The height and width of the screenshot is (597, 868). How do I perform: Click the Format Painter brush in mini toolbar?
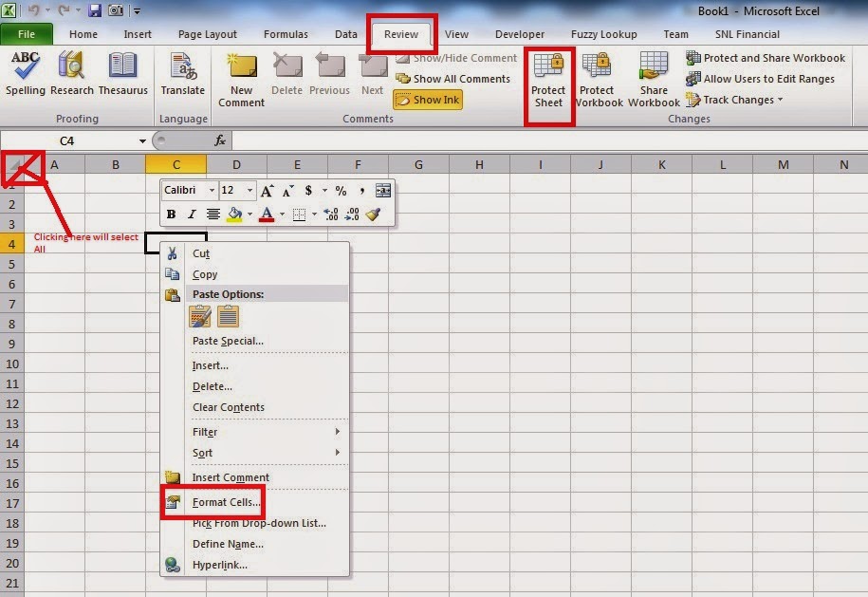point(373,215)
